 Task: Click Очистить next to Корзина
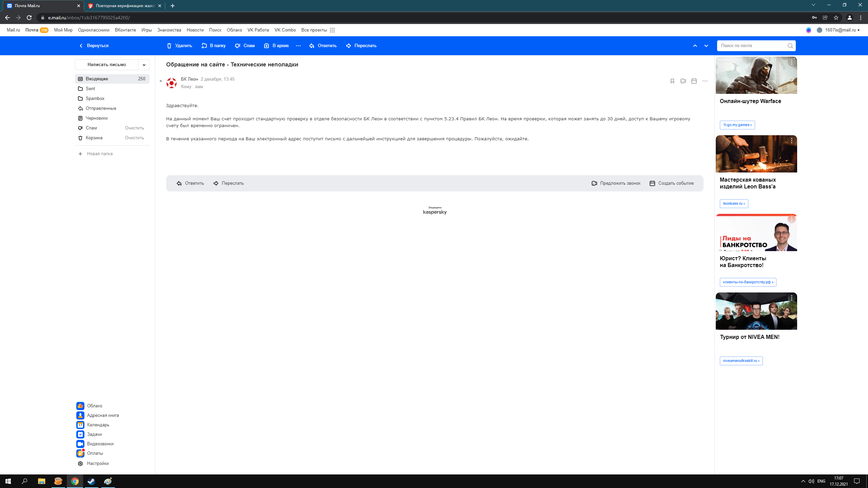click(x=134, y=138)
